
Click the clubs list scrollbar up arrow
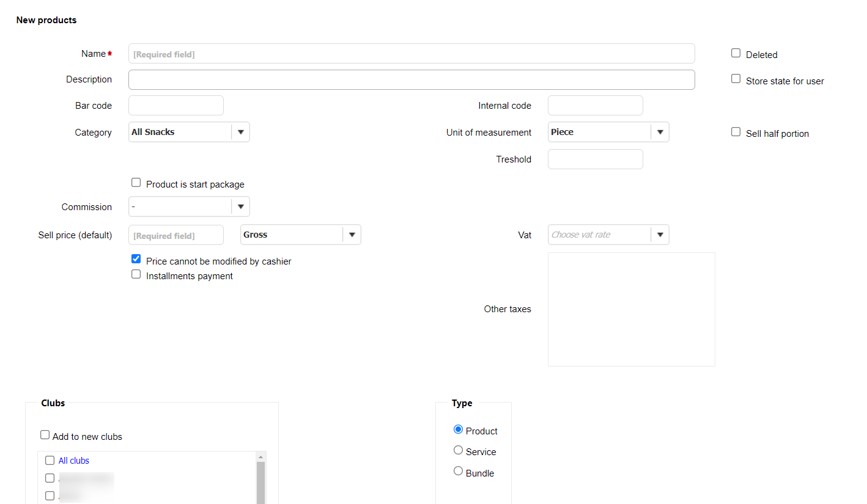(x=261, y=457)
